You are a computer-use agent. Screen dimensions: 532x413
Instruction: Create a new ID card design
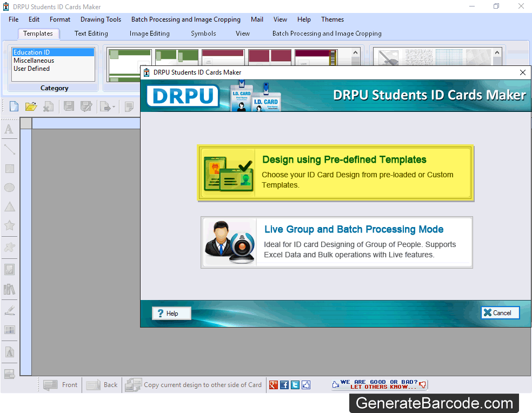(13, 106)
